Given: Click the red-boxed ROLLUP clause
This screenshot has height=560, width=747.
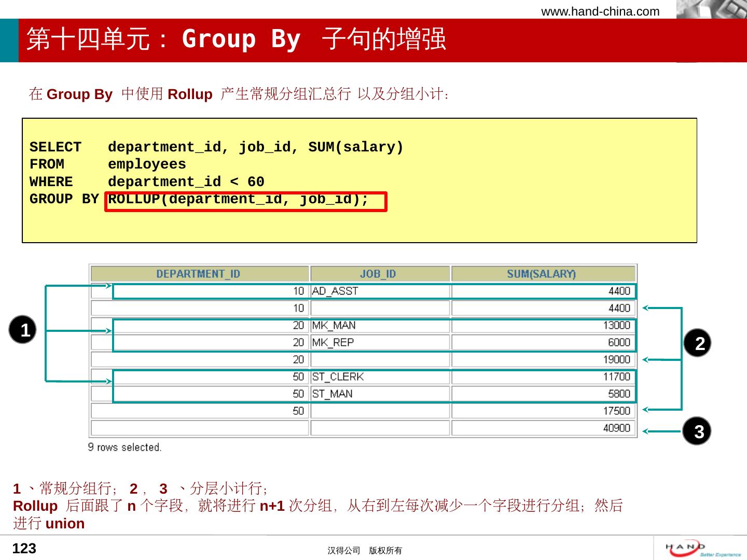Looking at the screenshot, I should [245, 201].
